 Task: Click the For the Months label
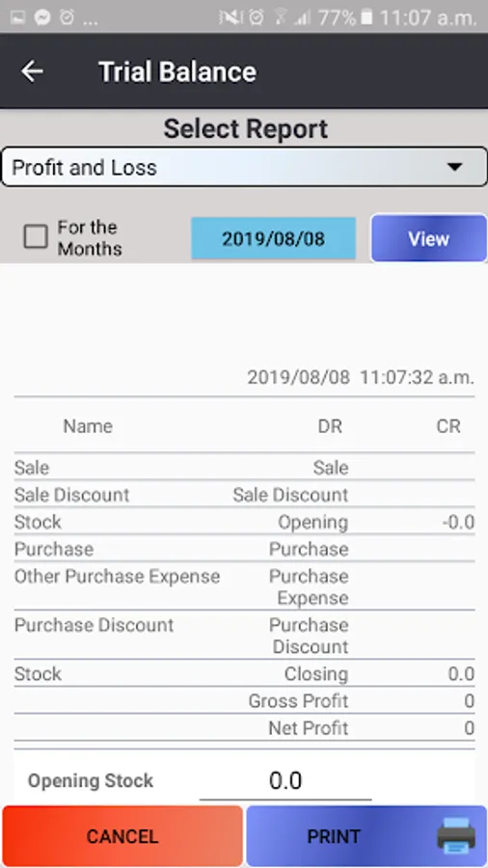pos(89,238)
